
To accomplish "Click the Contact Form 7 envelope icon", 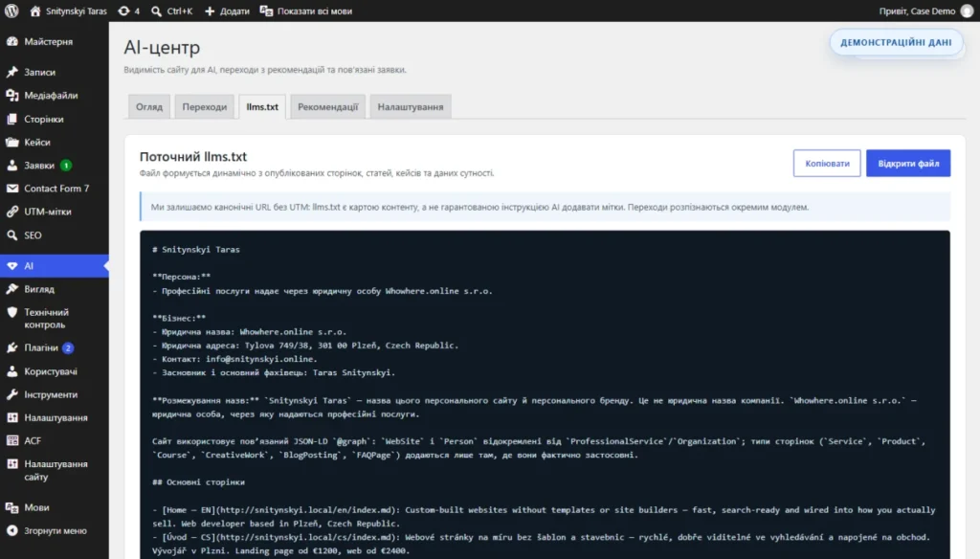I will pos(11,189).
